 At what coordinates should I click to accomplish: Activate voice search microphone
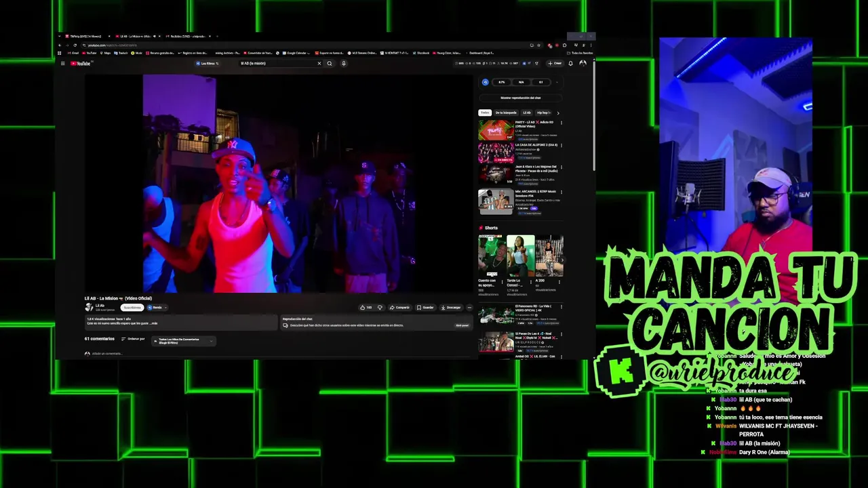pyautogui.click(x=344, y=64)
